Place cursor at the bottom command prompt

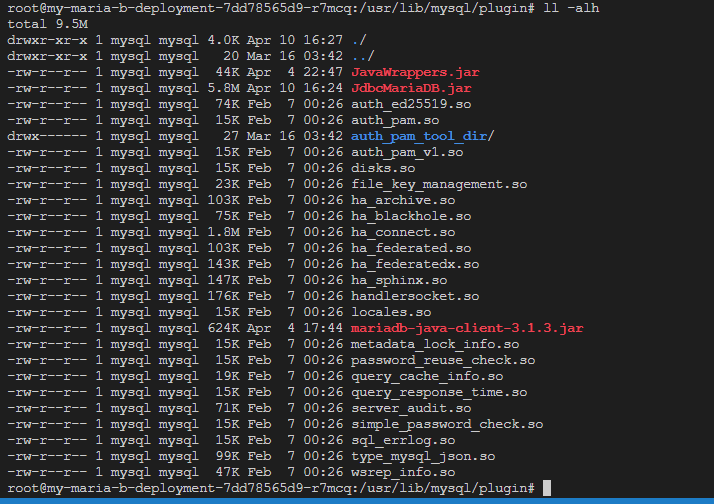pyautogui.click(x=545, y=488)
